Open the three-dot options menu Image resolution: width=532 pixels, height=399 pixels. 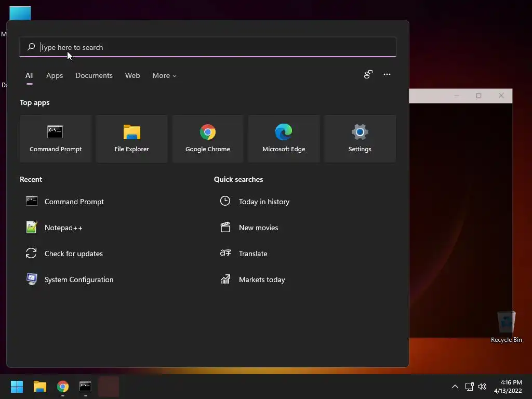387,74
